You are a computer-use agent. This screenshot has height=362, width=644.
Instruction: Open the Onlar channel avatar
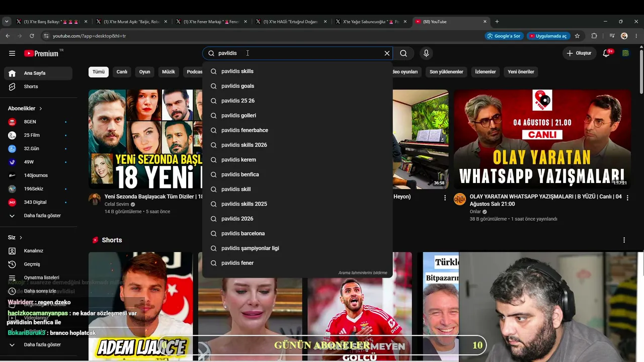(460, 199)
